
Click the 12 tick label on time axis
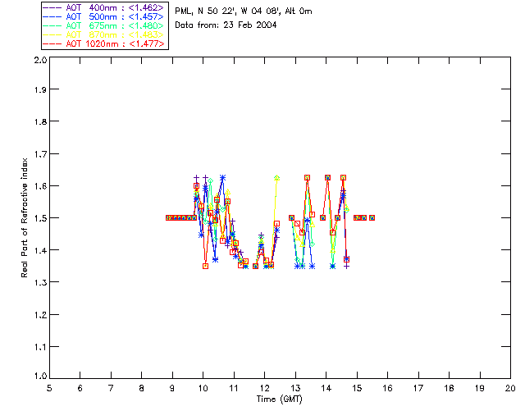point(264,387)
